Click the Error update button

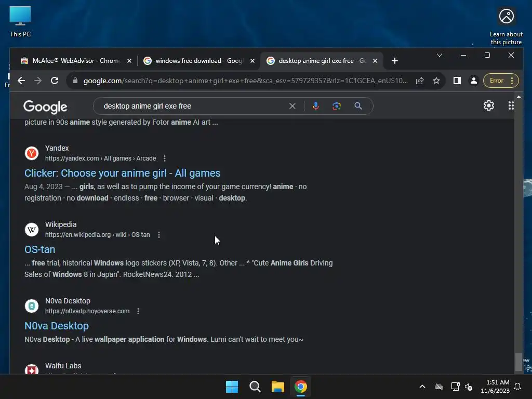point(501,81)
